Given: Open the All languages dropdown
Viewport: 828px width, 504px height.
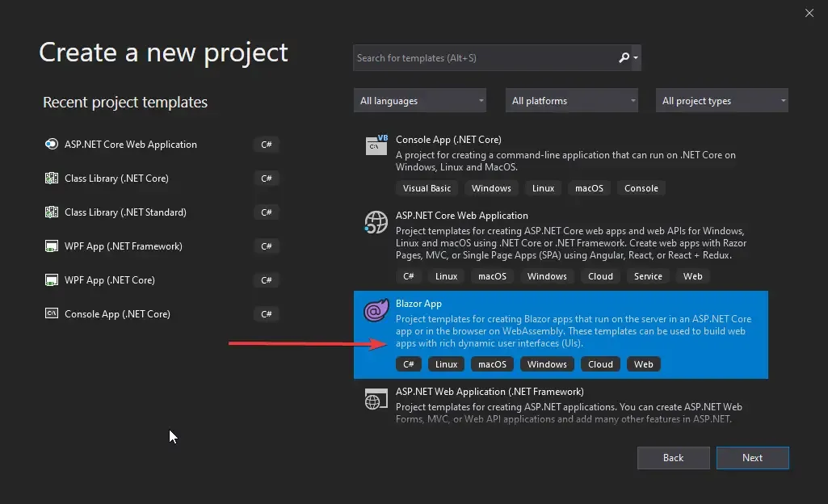Looking at the screenshot, I should point(419,100).
